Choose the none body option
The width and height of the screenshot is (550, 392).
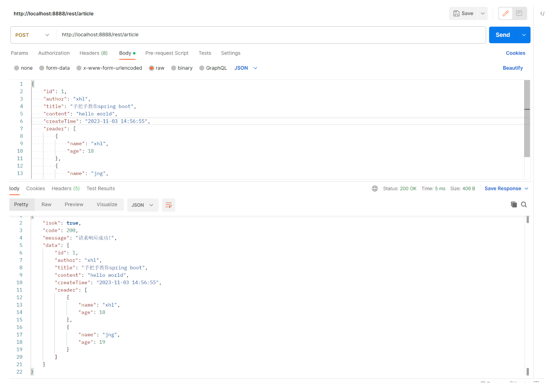(17, 68)
